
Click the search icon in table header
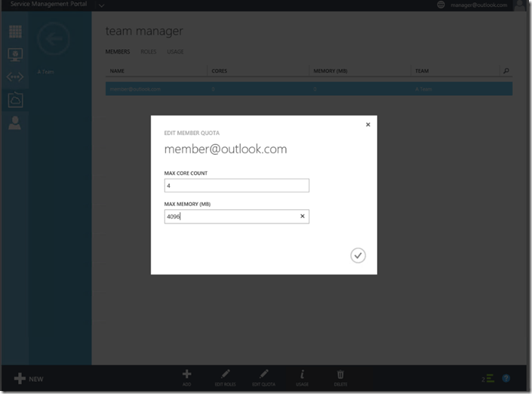tap(506, 71)
